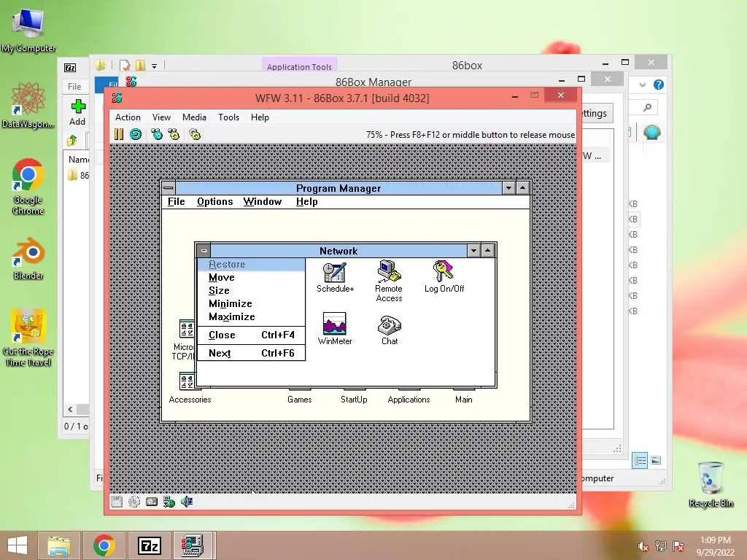Select the Microsoft TCP/IP group icon
Screen dimensions: 747x560
[184, 340]
